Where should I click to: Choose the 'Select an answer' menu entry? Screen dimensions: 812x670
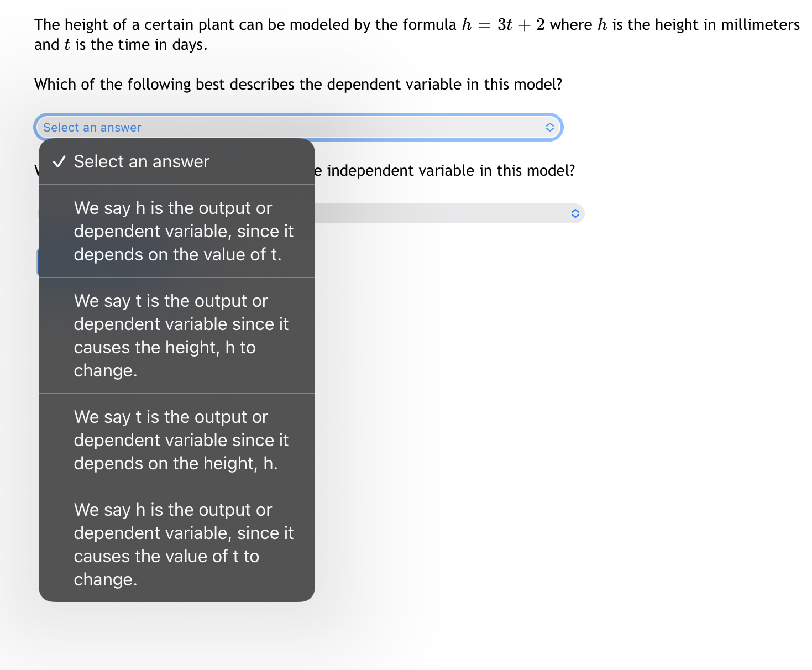[142, 161]
